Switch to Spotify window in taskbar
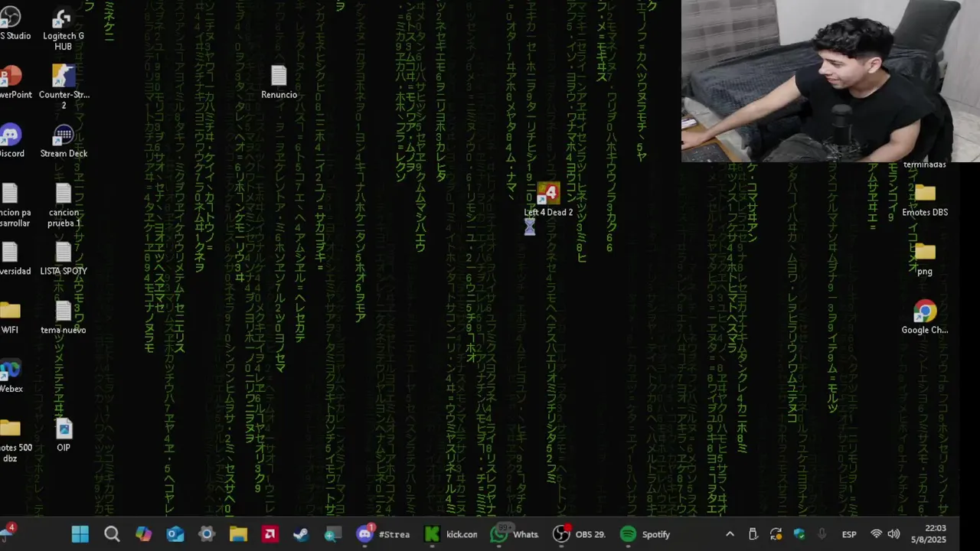This screenshot has height=551, width=980. [647, 534]
